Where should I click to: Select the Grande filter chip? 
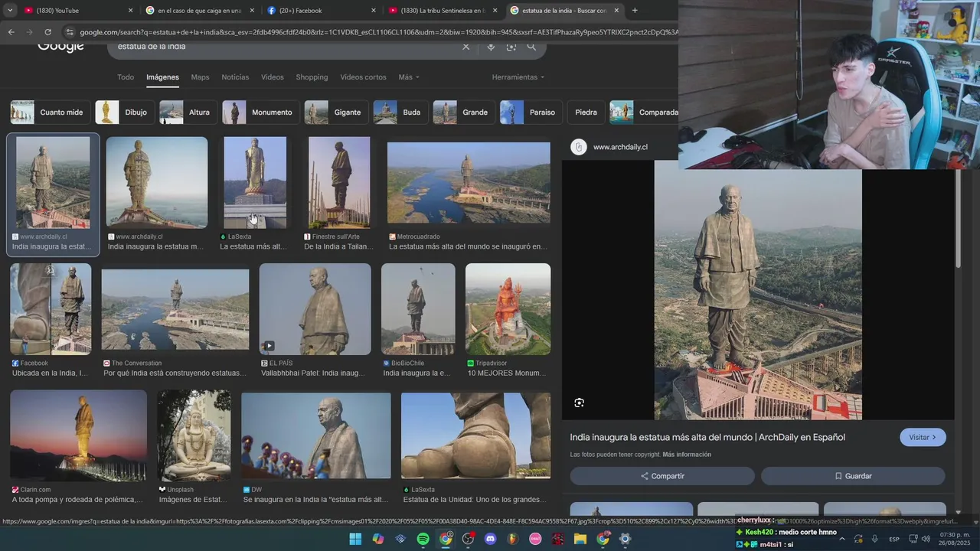point(462,112)
